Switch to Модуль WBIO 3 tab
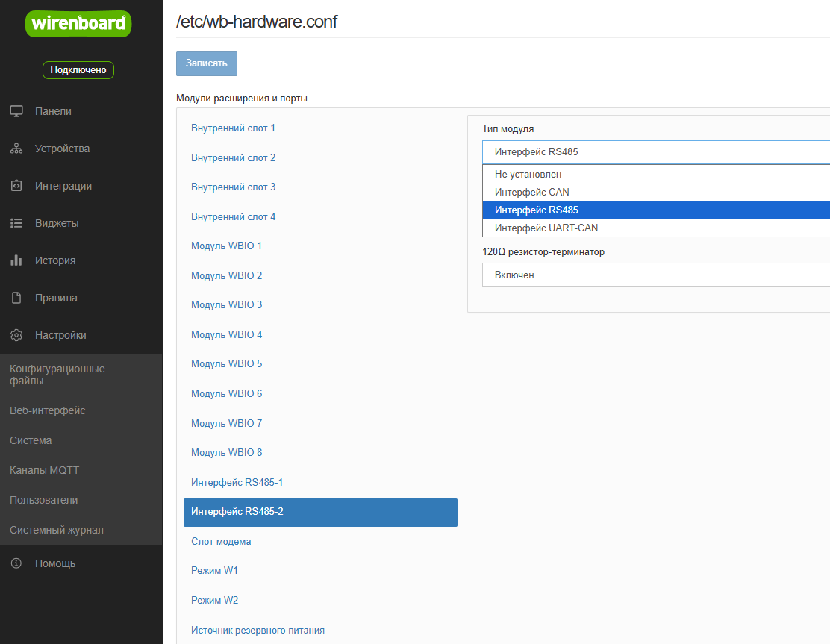 (x=227, y=304)
